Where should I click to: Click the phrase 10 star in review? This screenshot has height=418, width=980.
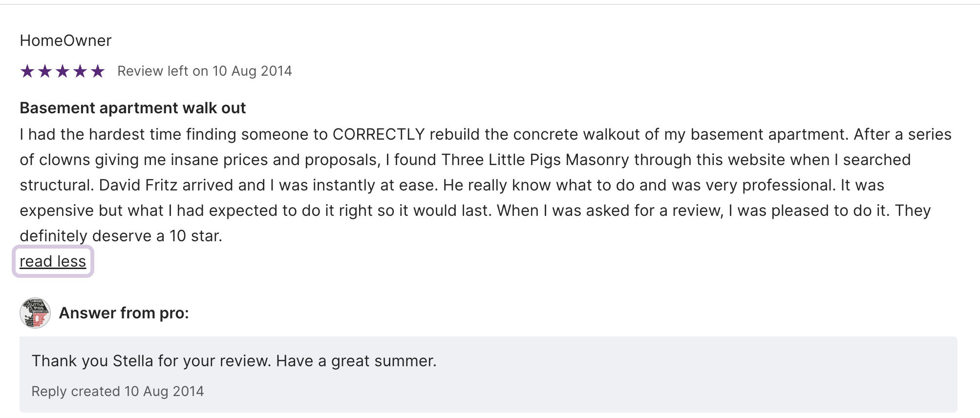coord(194,236)
